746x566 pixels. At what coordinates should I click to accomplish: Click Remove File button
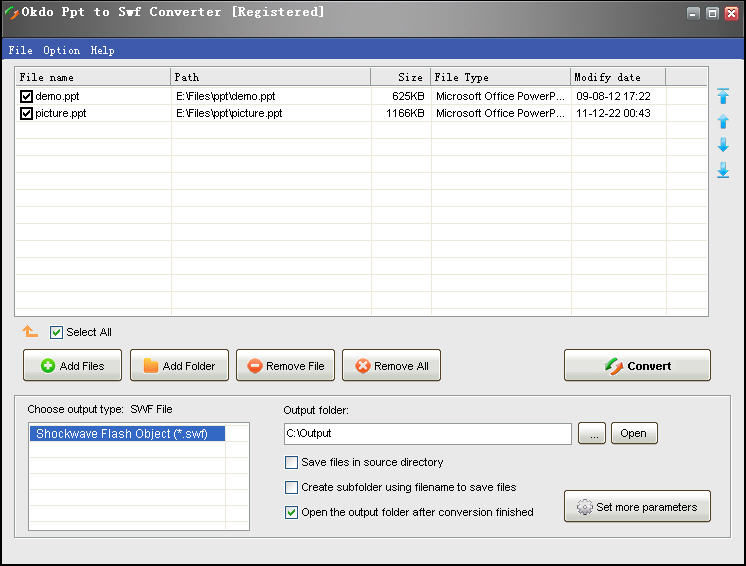click(x=285, y=366)
